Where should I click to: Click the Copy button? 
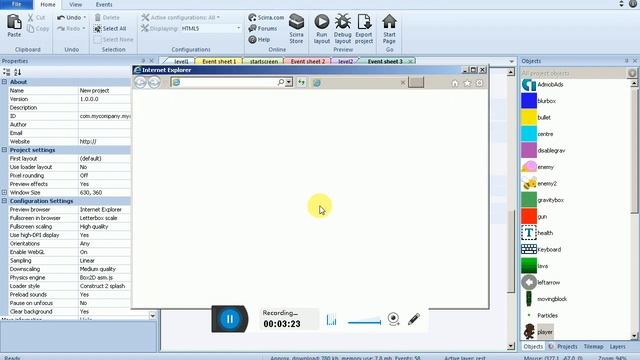pyautogui.click(x=38, y=29)
